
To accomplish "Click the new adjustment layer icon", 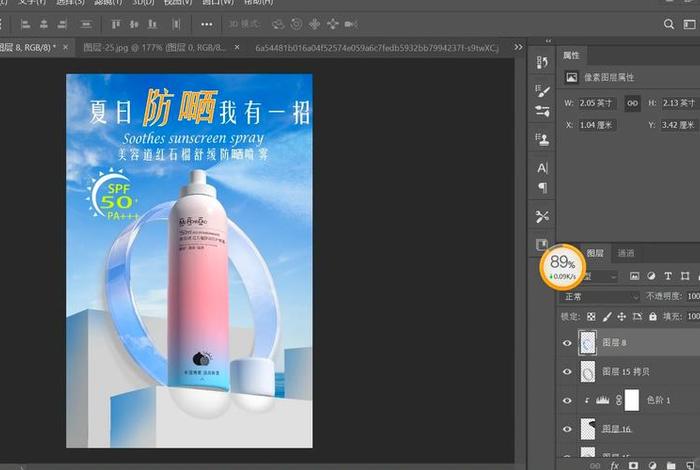I will coord(652,466).
